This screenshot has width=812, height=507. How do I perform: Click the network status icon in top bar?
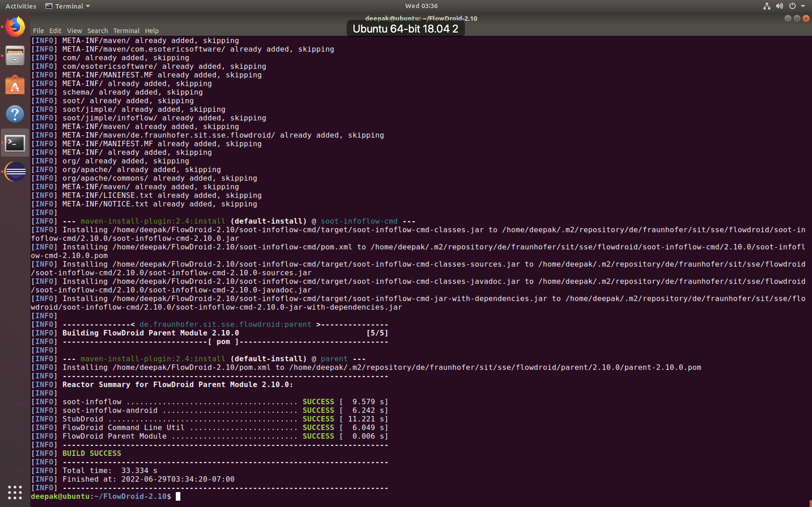pyautogui.click(x=767, y=6)
